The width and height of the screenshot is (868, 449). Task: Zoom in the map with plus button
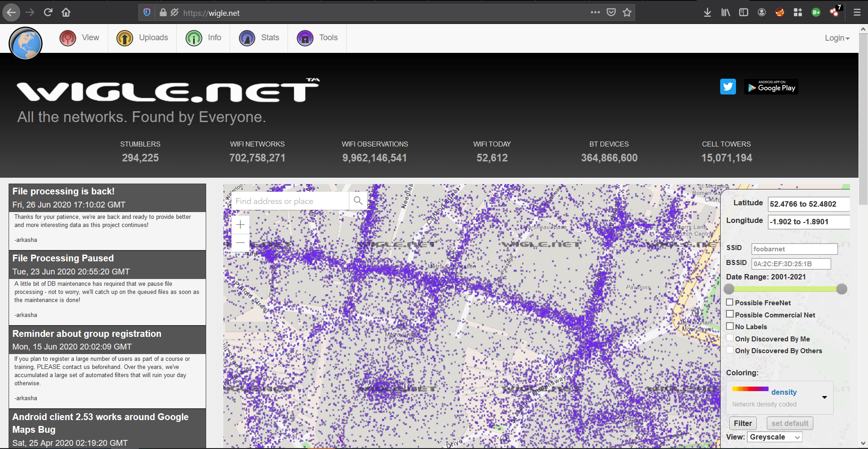241,225
